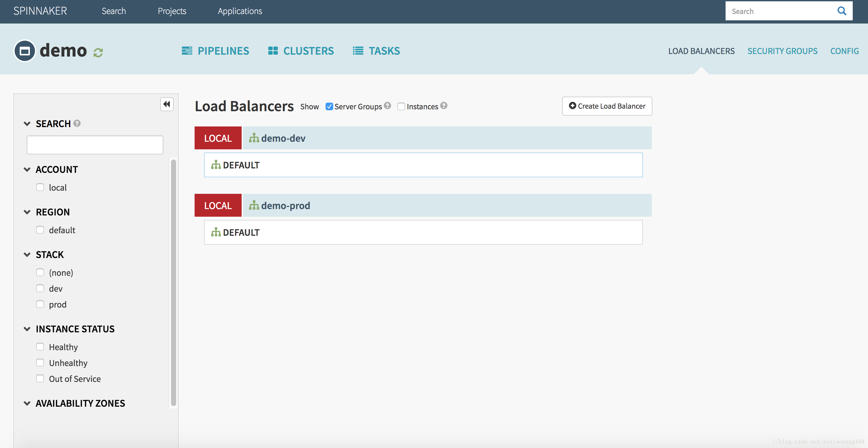Viewport: 868px width, 448px height.
Task: Open help icon next to SEARCH heading
Action: point(77,123)
